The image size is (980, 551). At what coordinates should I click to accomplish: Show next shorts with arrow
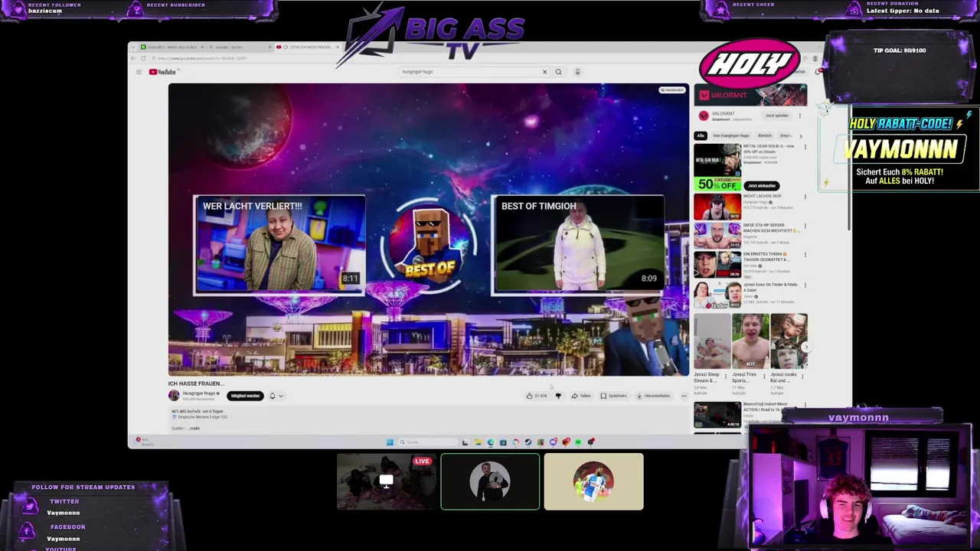click(x=805, y=347)
